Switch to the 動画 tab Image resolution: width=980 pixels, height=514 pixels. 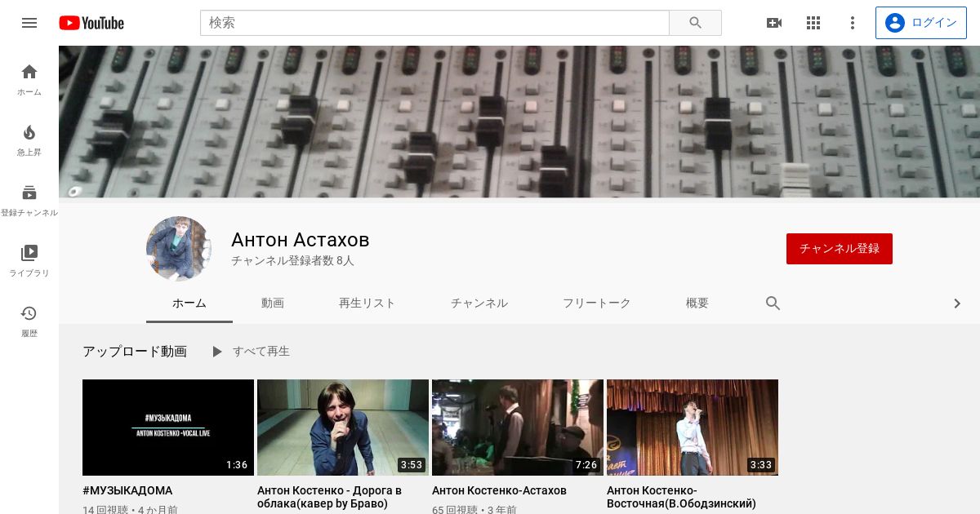273,304
